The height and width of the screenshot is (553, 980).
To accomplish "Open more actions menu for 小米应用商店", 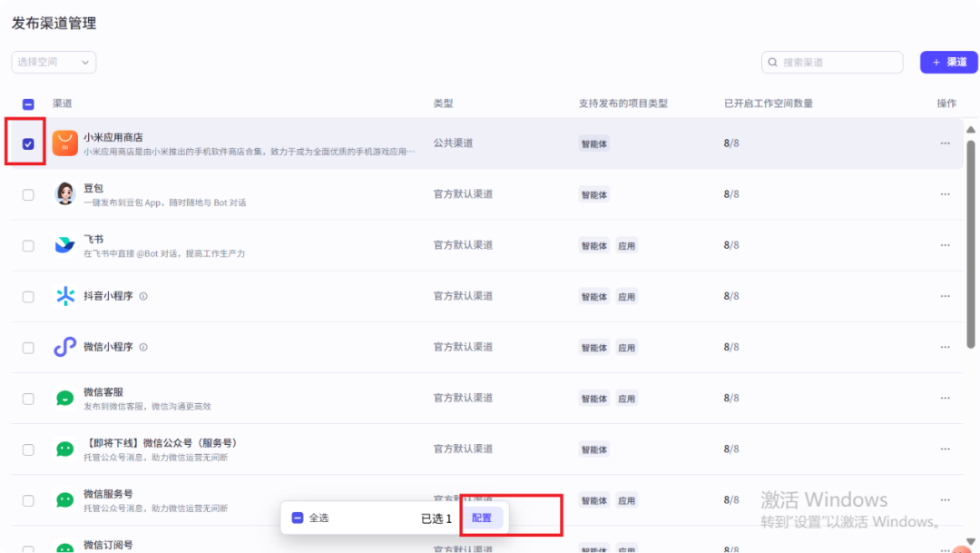I will coord(945,143).
